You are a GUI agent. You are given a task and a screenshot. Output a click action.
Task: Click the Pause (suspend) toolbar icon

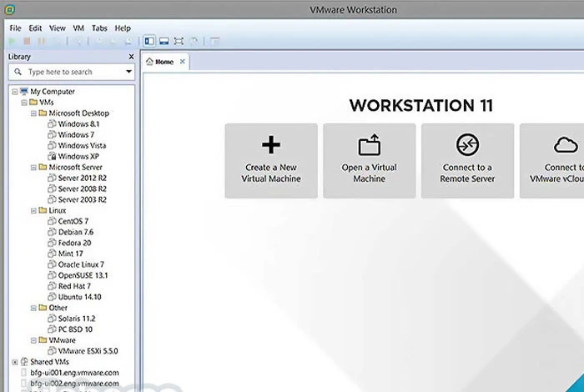tap(42, 41)
